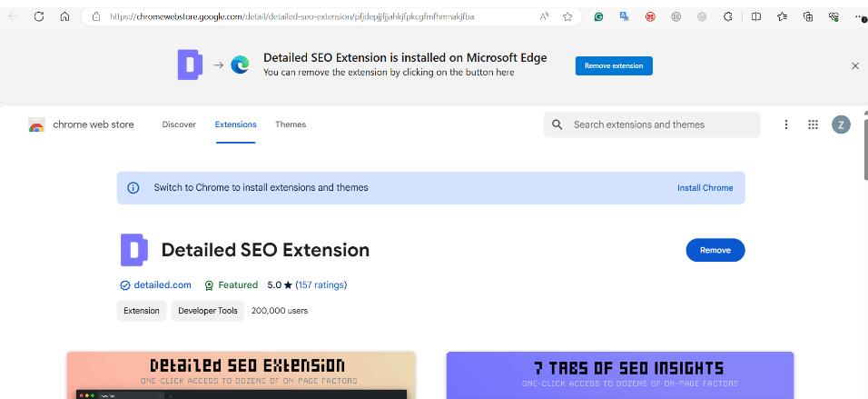Open the Extensions puzzle-piece icon

[728, 16]
